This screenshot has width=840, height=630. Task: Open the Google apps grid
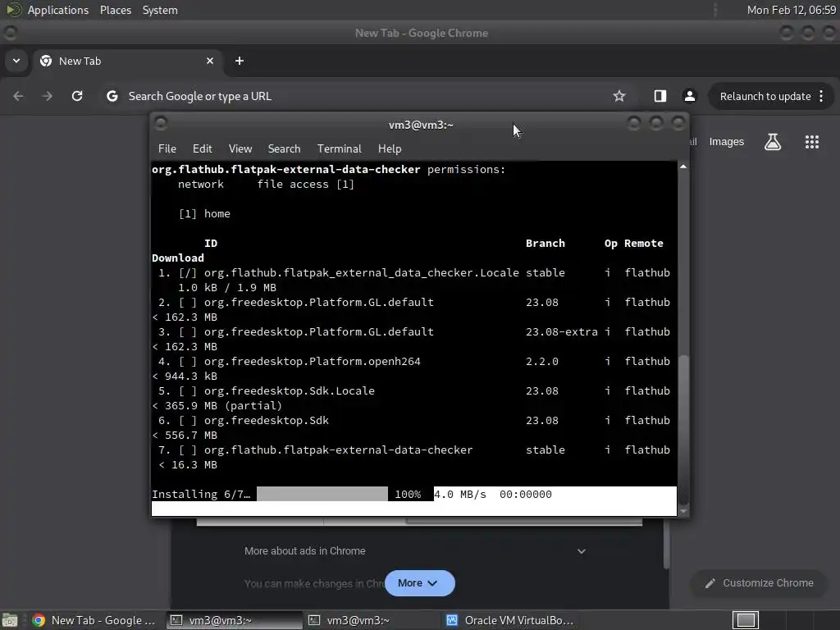point(811,142)
